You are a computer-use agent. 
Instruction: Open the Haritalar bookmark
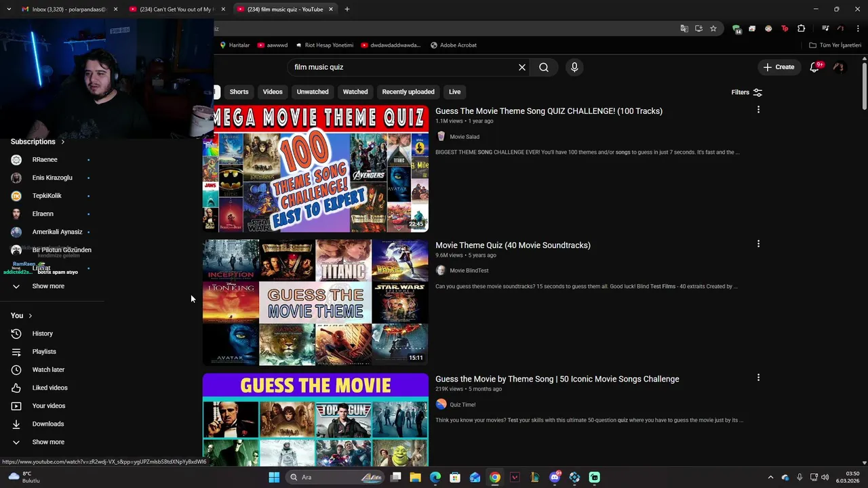(235, 45)
